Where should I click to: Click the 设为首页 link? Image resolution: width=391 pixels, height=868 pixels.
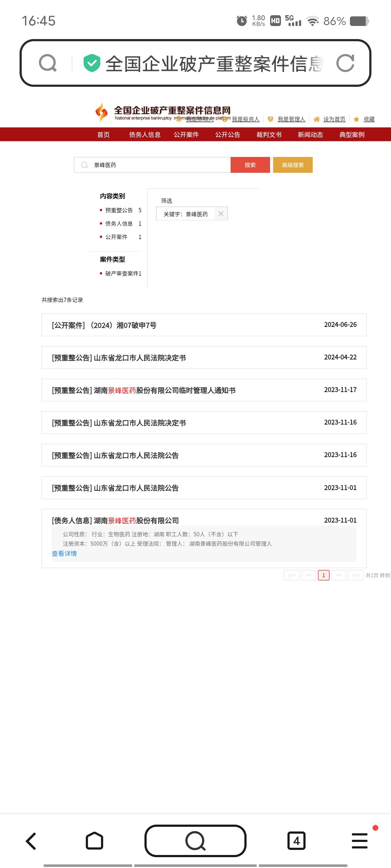(x=334, y=119)
